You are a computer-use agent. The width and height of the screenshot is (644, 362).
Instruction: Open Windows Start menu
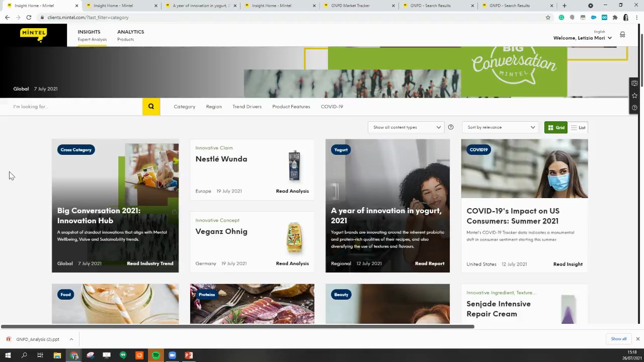pos(8,355)
